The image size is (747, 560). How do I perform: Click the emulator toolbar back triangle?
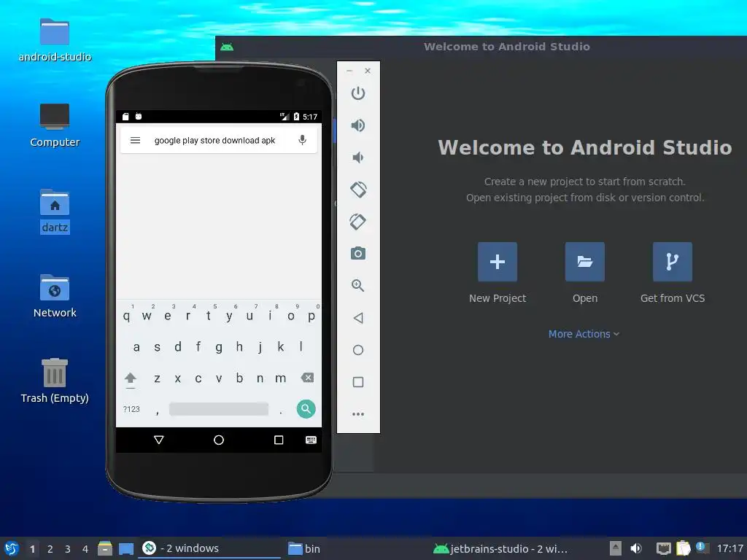point(357,318)
